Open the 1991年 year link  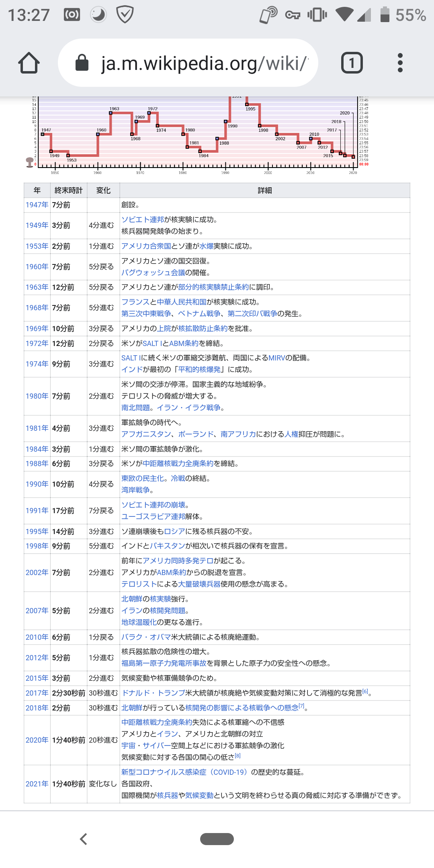(37, 511)
